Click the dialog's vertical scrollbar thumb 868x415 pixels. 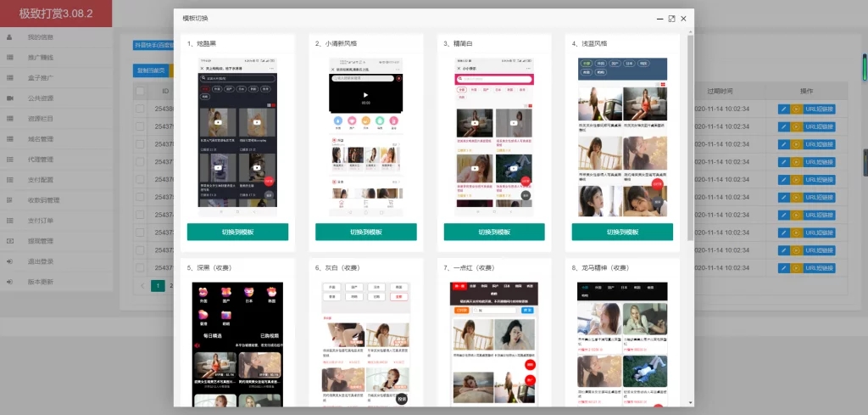[x=690, y=138]
